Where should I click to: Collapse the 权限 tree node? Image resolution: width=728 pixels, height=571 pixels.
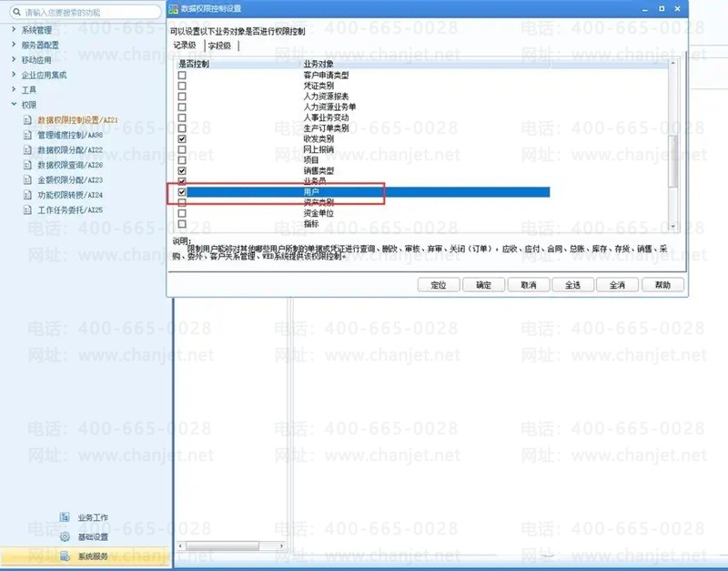click(x=14, y=105)
